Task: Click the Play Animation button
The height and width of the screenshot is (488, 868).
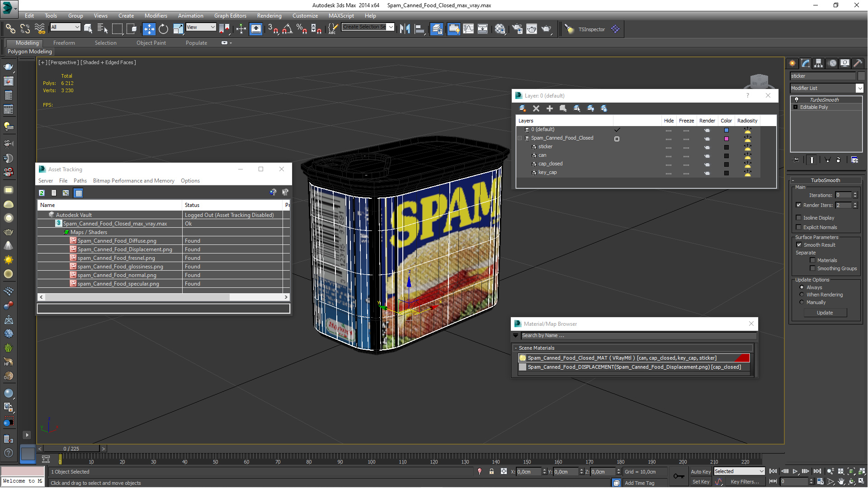Action: coord(795,471)
